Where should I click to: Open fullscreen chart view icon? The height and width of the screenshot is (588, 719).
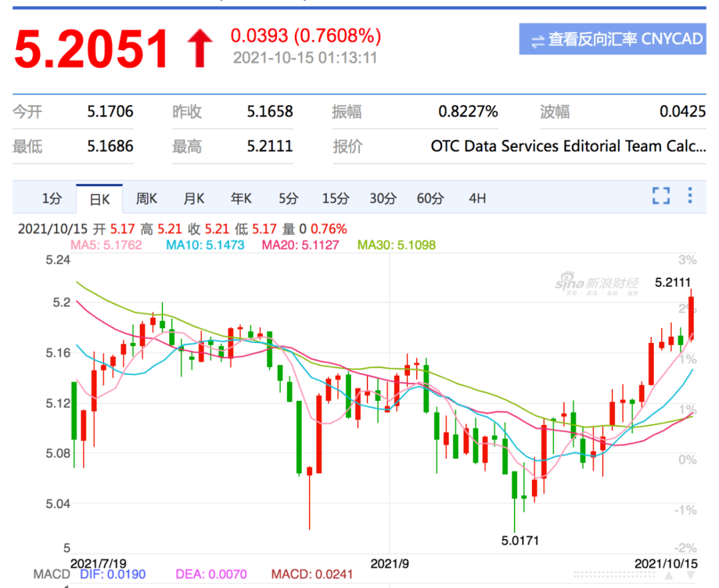click(661, 196)
